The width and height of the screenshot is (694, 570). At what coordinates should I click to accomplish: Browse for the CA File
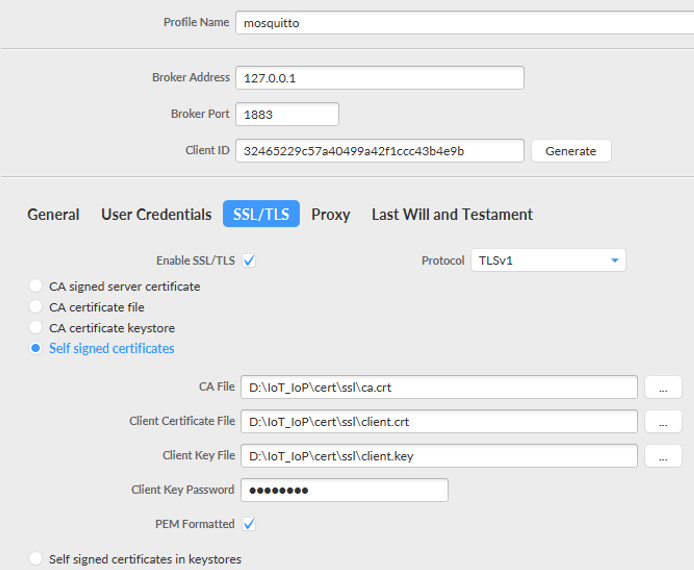[663, 387]
